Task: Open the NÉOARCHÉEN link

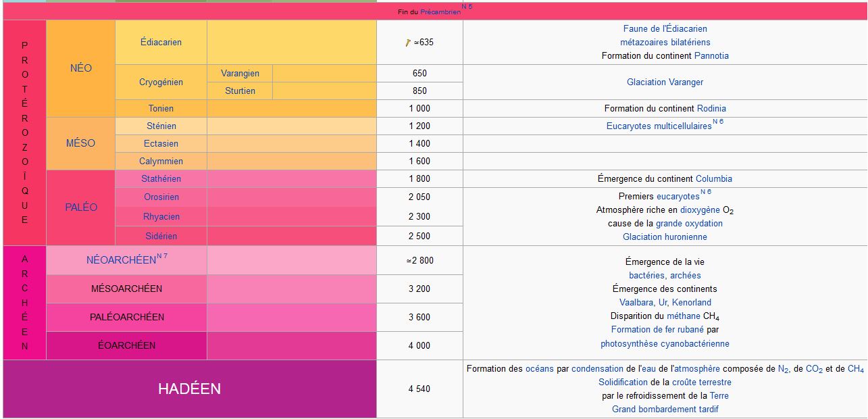Action: (x=121, y=260)
